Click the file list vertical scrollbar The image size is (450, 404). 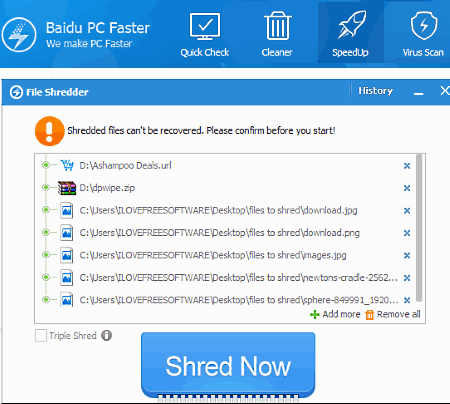coord(419,228)
